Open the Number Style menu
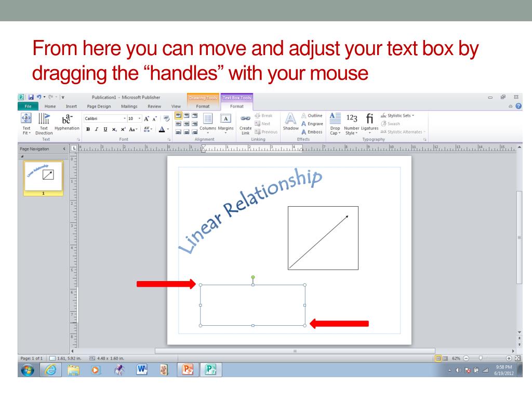Image resolution: width=532 pixels, height=399 pixels. pos(352,124)
